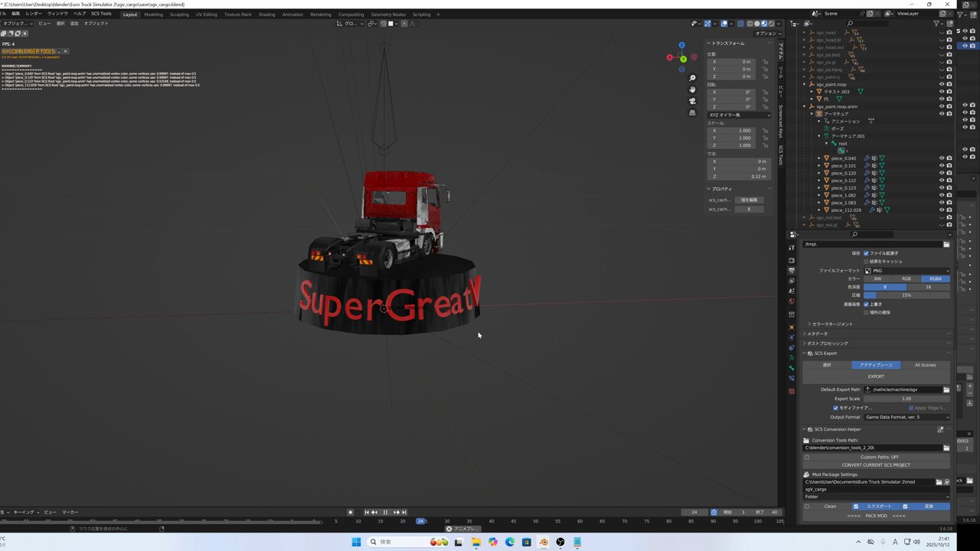The image size is (980, 551).
Task: Browse folder for Conversion Tools Path
Action: pos(946,448)
